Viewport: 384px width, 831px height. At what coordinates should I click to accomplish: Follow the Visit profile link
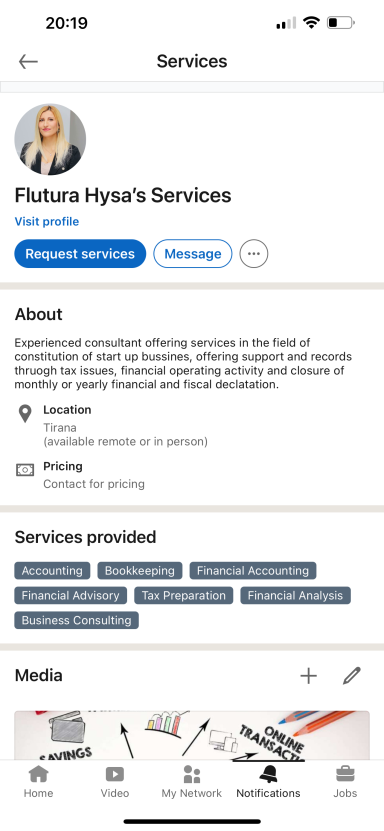[x=47, y=222]
